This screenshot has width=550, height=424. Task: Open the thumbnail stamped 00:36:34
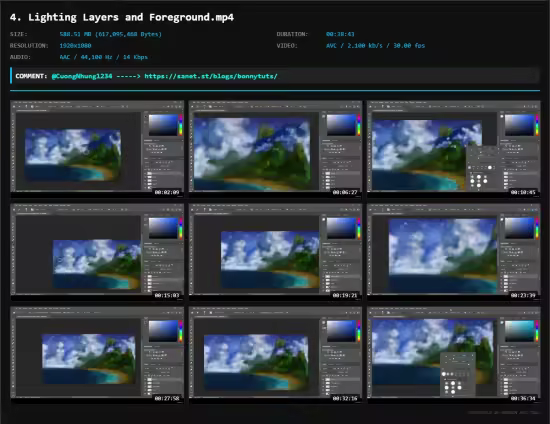[x=454, y=355]
